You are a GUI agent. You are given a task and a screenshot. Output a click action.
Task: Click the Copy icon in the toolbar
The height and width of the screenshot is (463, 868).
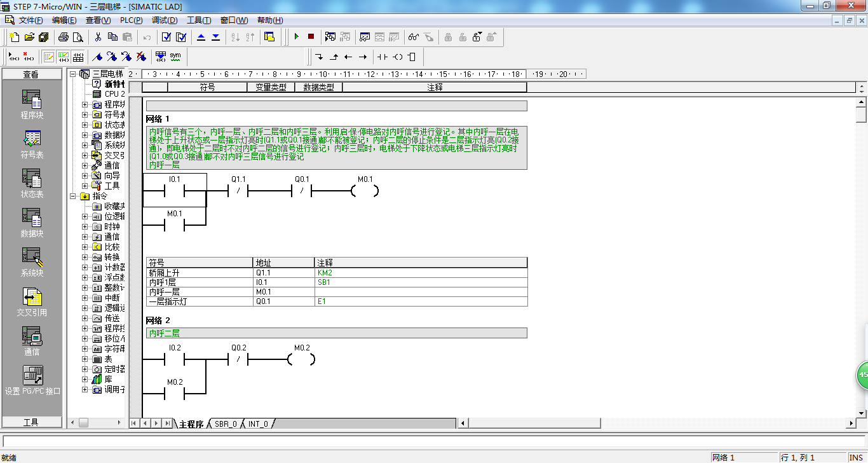tap(112, 37)
